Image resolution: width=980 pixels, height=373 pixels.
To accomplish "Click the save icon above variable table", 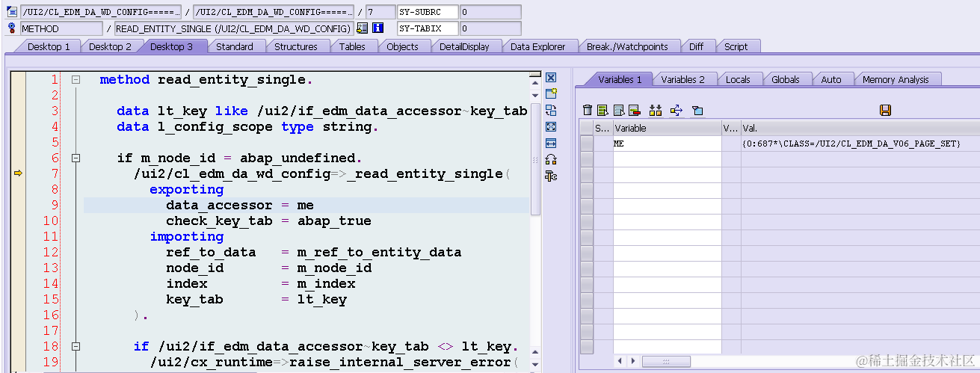I will click(x=885, y=111).
